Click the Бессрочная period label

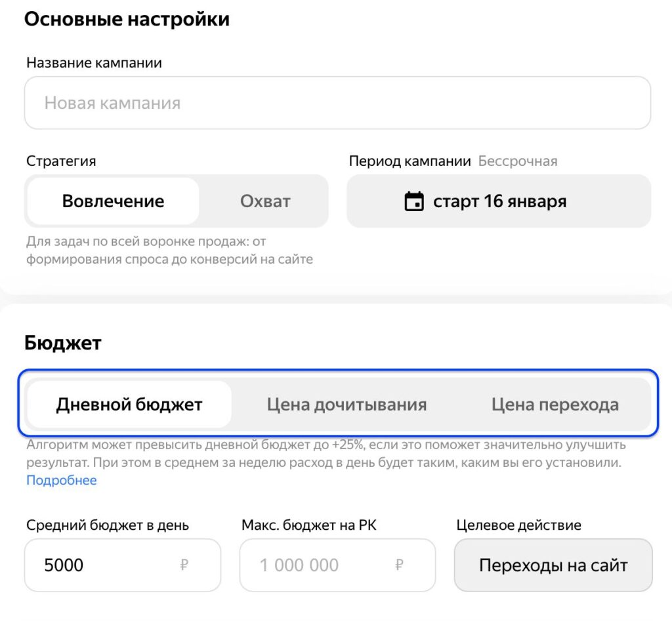point(518,161)
